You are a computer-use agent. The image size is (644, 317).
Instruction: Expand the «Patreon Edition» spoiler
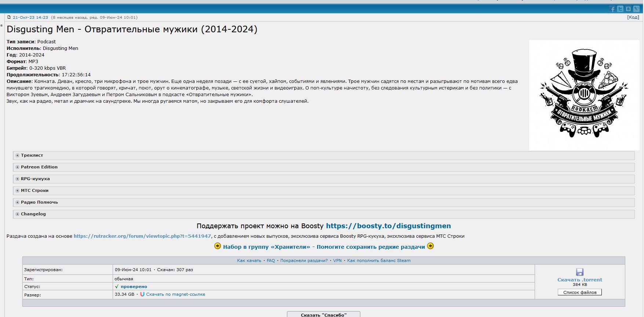tap(324, 167)
